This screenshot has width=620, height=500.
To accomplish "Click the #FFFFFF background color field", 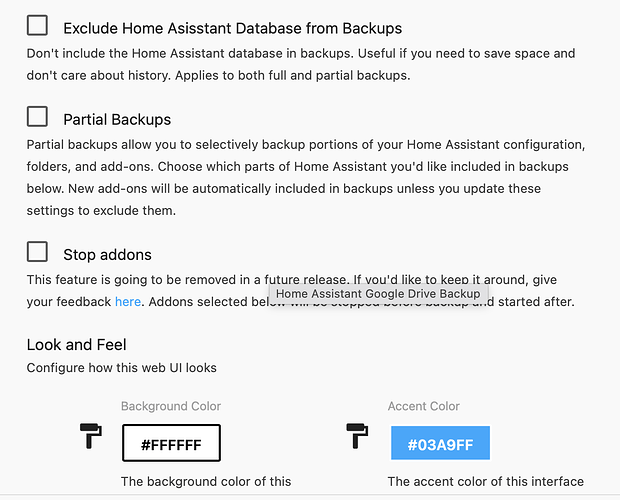I will tap(171, 443).
